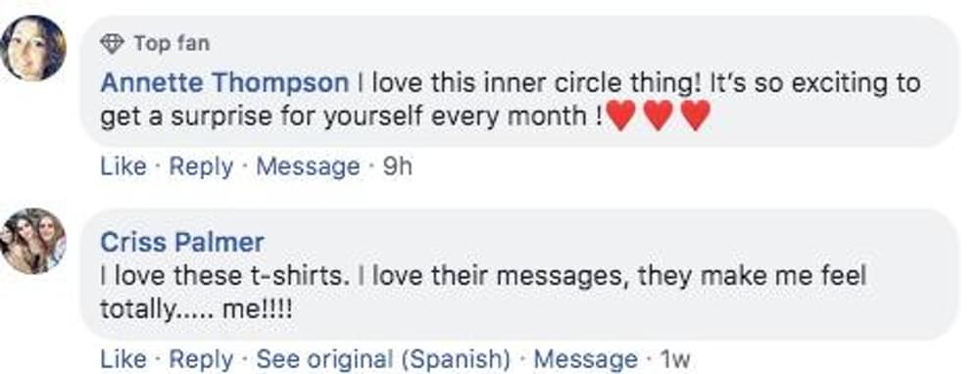
Task: Click the Top fan label text
Action: 171,44
